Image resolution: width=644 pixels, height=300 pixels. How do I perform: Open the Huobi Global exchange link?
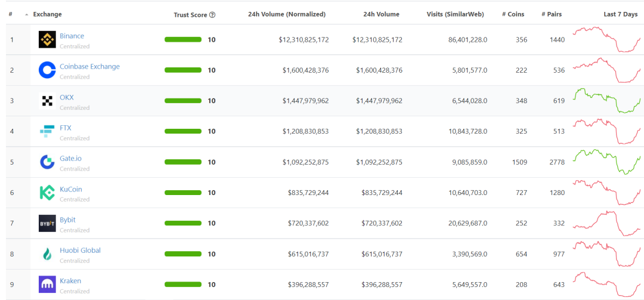[x=80, y=250]
